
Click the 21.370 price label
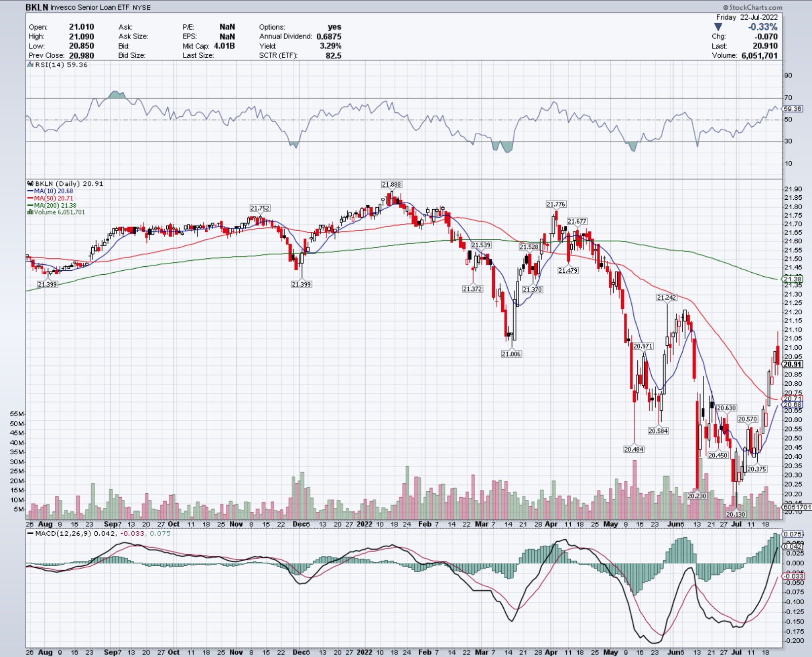[532, 290]
